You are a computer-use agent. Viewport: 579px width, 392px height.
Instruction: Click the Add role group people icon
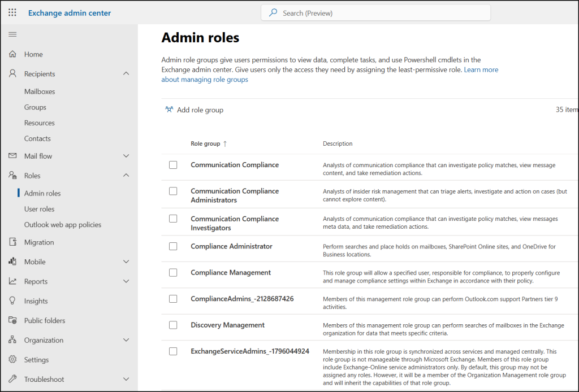pyautogui.click(x=169, y=110)
